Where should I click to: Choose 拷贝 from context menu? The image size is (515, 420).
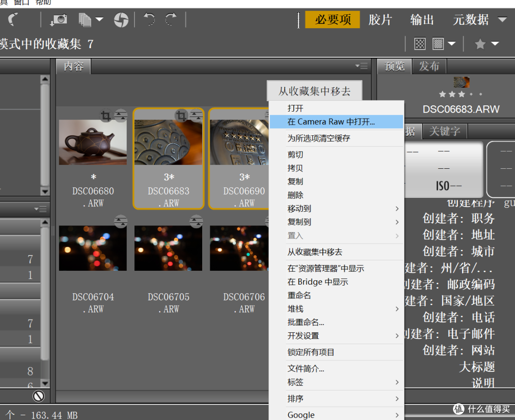pyautogui.click(x=336, y=168)
